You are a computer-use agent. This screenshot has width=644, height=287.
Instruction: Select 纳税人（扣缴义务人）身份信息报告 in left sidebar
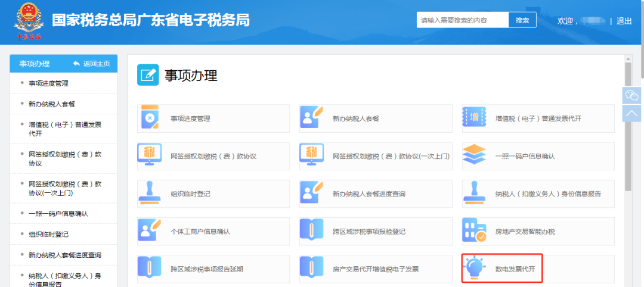pos(64,280)
